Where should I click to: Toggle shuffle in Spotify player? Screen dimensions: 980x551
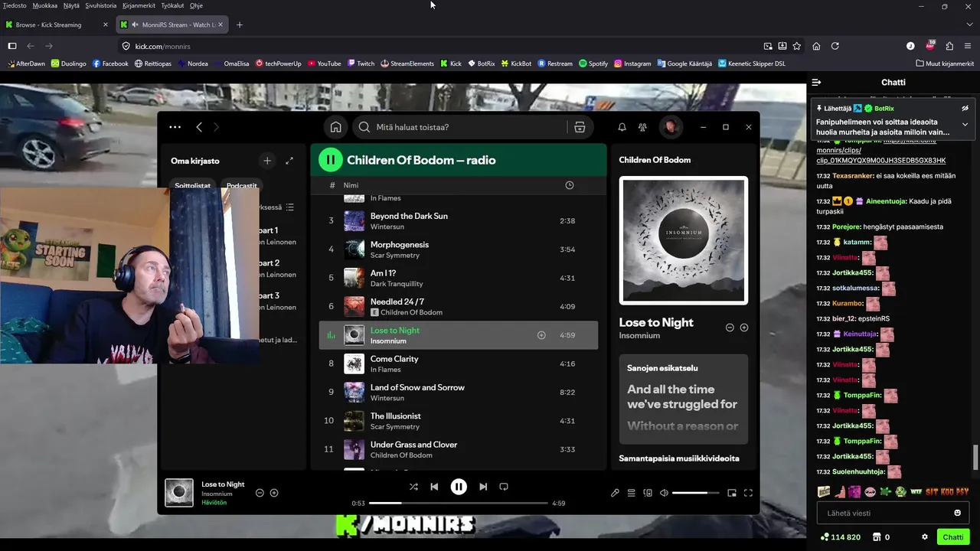click(413, 487)
